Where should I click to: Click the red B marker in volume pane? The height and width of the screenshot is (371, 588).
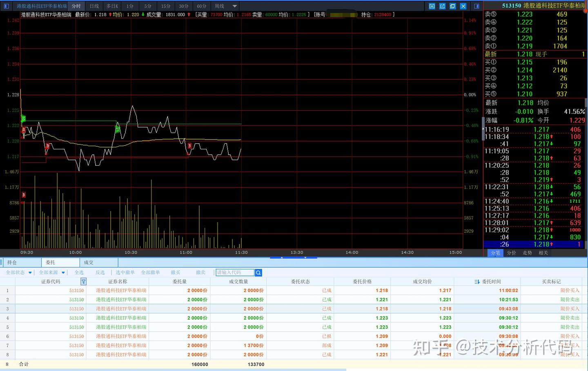point(24,195)
